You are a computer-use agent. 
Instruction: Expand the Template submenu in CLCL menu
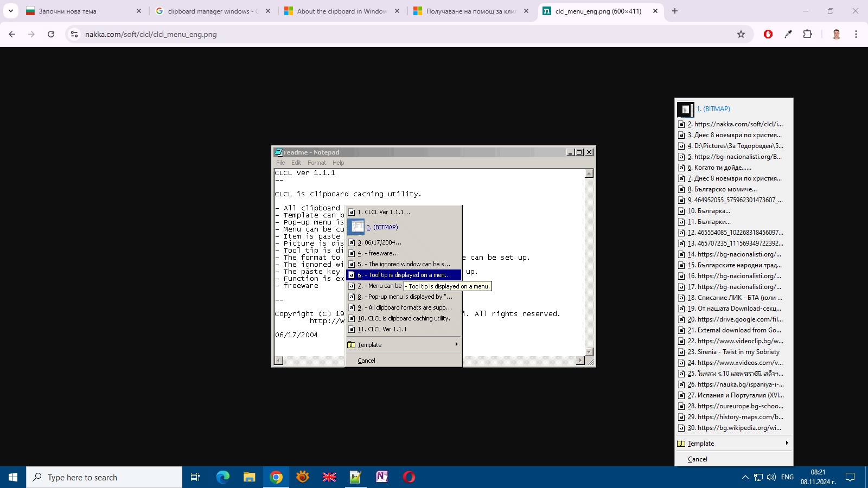[734, 444]
